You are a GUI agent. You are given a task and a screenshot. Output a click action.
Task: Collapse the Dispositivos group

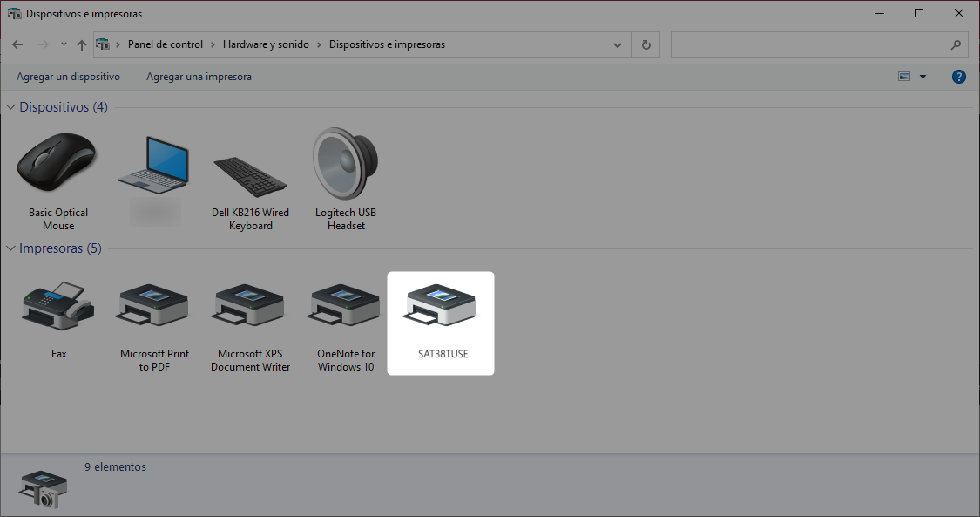[11, 107]
